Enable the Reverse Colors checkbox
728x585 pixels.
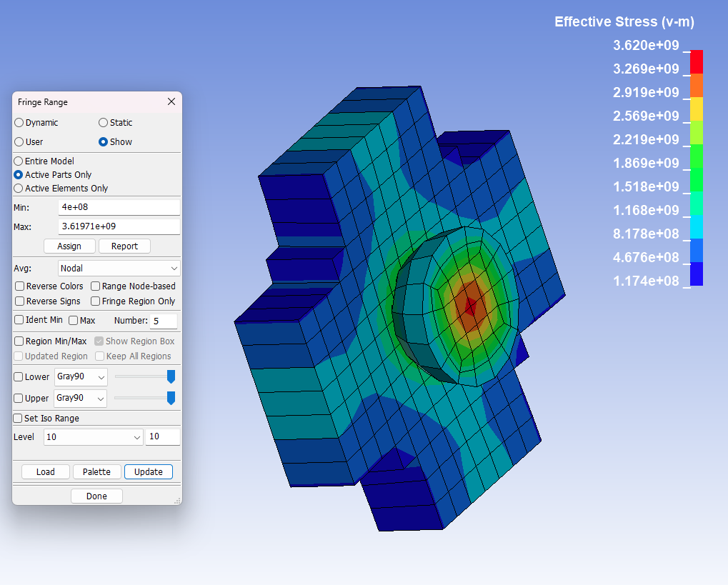pos(20,286)
